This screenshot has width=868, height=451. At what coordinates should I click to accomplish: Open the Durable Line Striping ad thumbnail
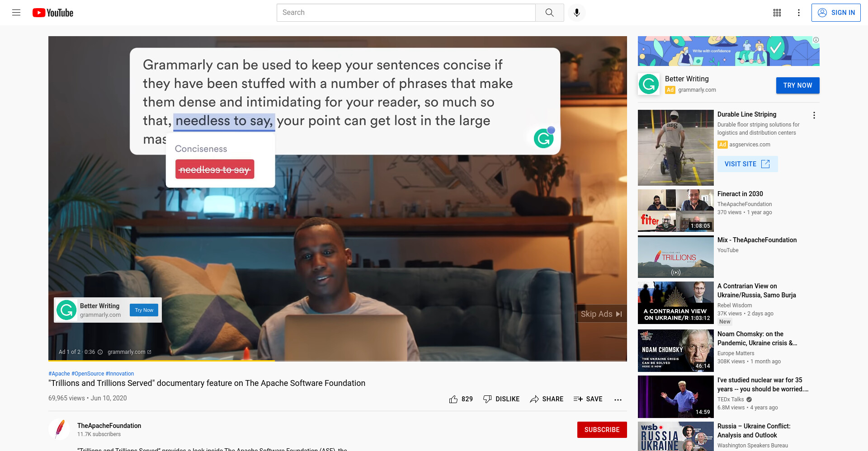click(x=676, y=148)
